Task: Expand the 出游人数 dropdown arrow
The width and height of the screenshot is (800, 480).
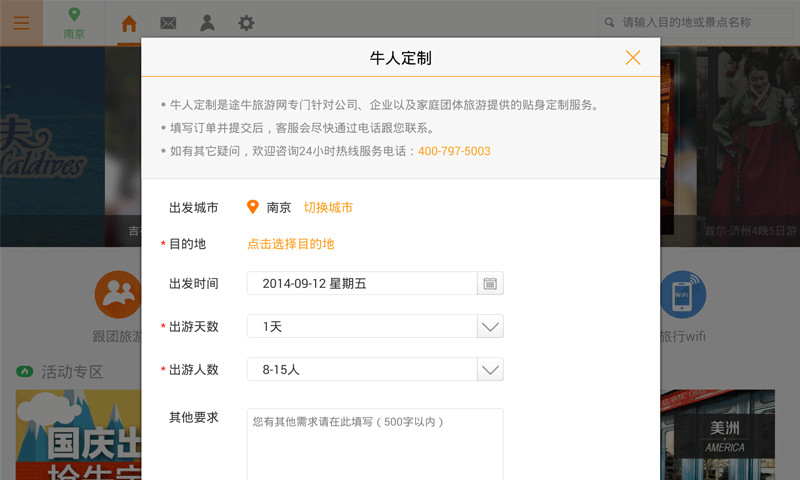Action: (x=490, y=370)
